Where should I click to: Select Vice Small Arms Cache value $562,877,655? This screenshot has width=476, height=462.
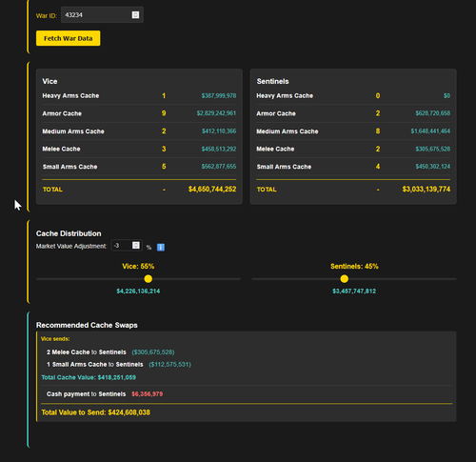click(219, 167)
